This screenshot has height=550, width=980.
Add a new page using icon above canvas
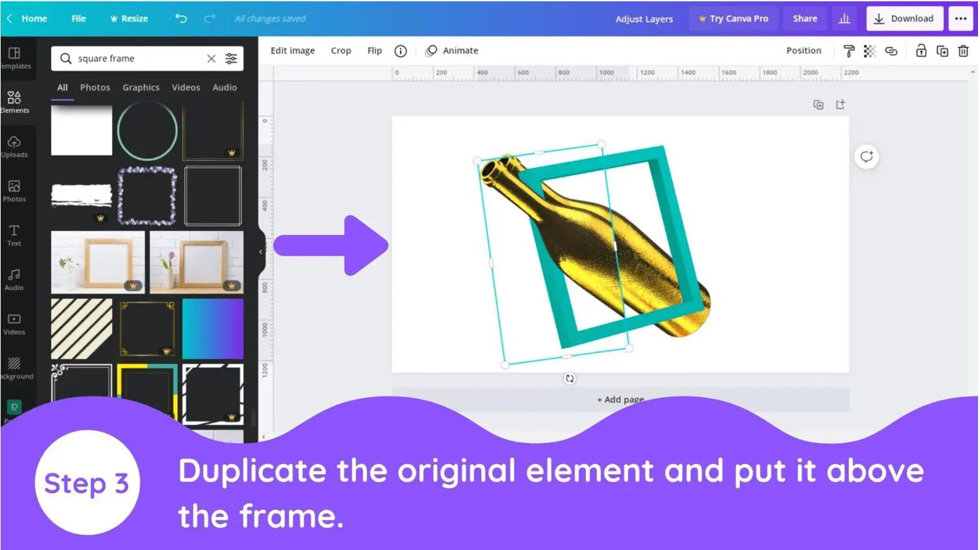[841, 104]
